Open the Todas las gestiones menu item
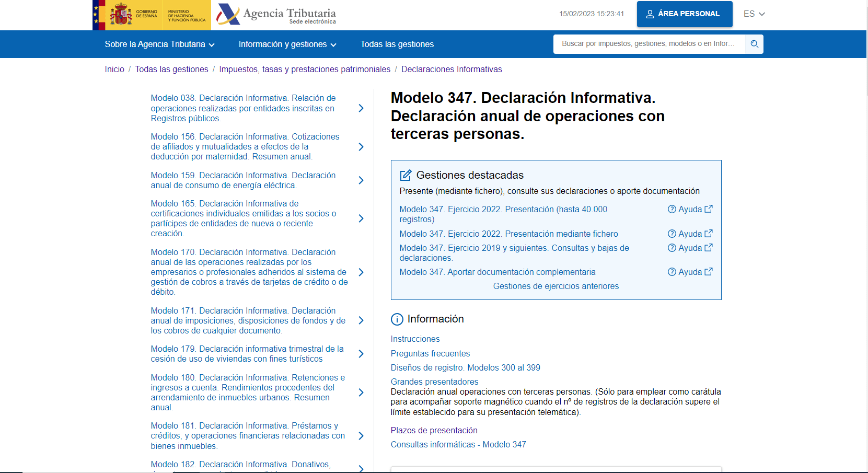The height and width of the screenshot is (473, 868). 397,44
